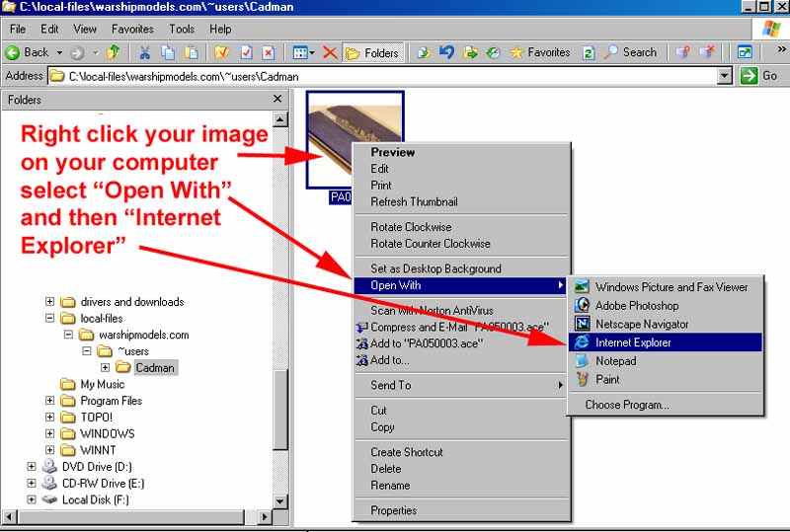Viewport: 790px width, 532px height.
Task: Click the Up folder toolbar icon
Action: pyautogui.click(x=113, y=52)
